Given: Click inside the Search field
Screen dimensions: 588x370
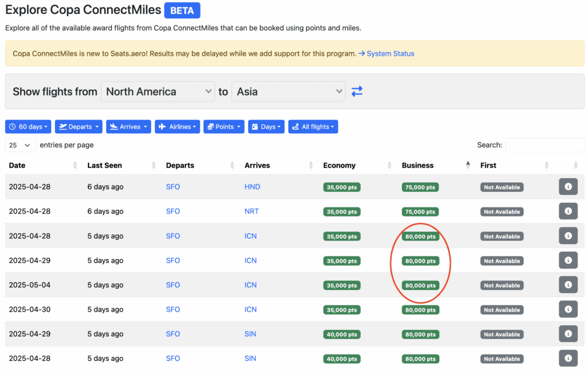Looking at the screenshot, I should click(544, 145).
